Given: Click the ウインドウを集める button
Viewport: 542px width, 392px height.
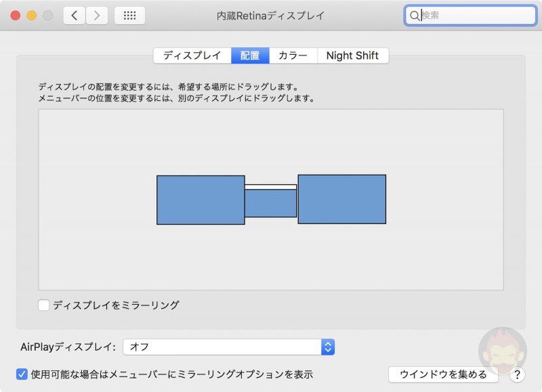Looking at the screenshot, I should pos(444,374).
